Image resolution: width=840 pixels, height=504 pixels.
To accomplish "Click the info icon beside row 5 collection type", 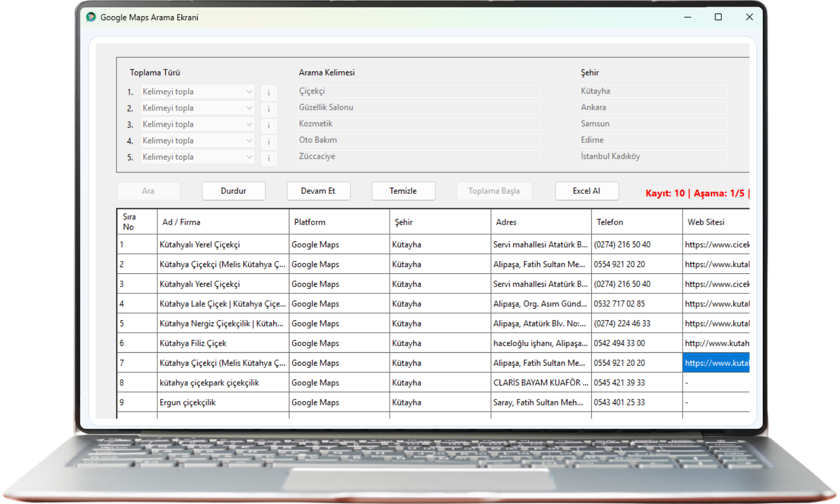I will pyautogui.click(x=269, y=158).
